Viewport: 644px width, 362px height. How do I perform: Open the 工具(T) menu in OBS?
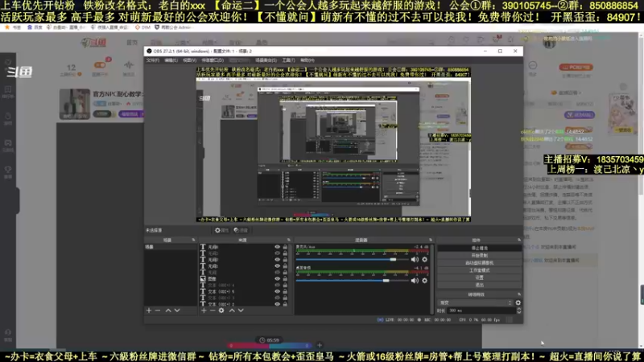(x=288, y=60)
